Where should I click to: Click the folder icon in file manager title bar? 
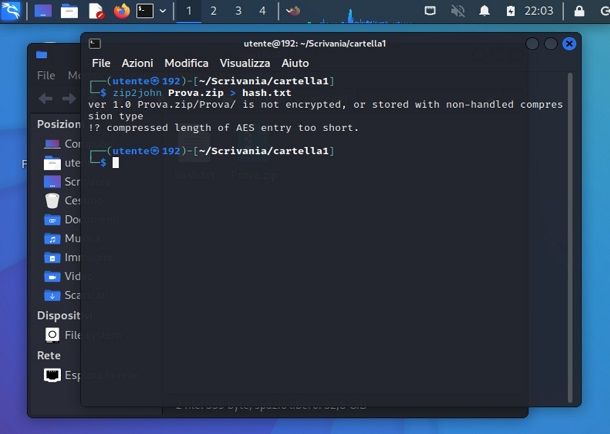42,55
